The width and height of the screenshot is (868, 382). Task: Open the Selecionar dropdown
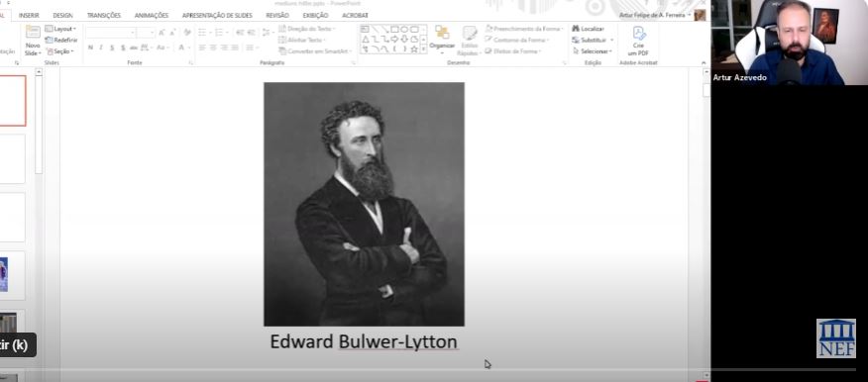click(x=593, y=50)
